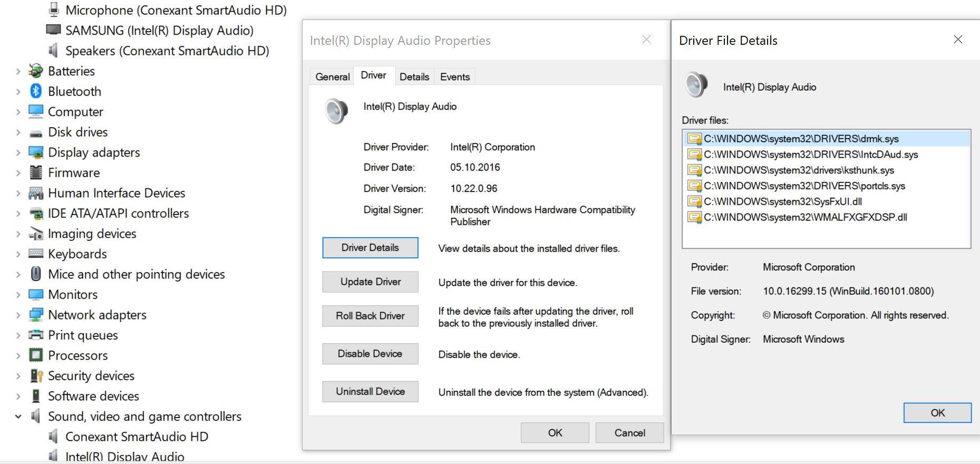Click the Monitors category icon
Screen dimensions: 980x464
36,294
